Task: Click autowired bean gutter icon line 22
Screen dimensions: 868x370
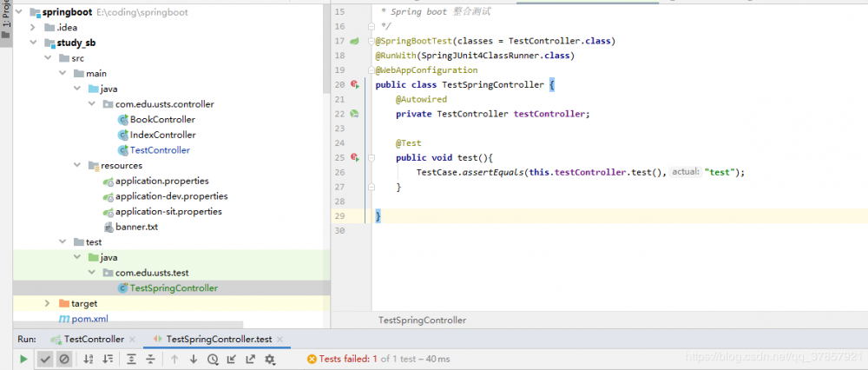Action: (x=354, y=114)
